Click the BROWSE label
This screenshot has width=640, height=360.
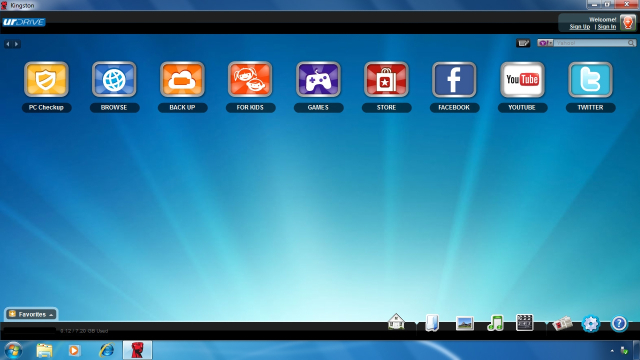point(114,107)
